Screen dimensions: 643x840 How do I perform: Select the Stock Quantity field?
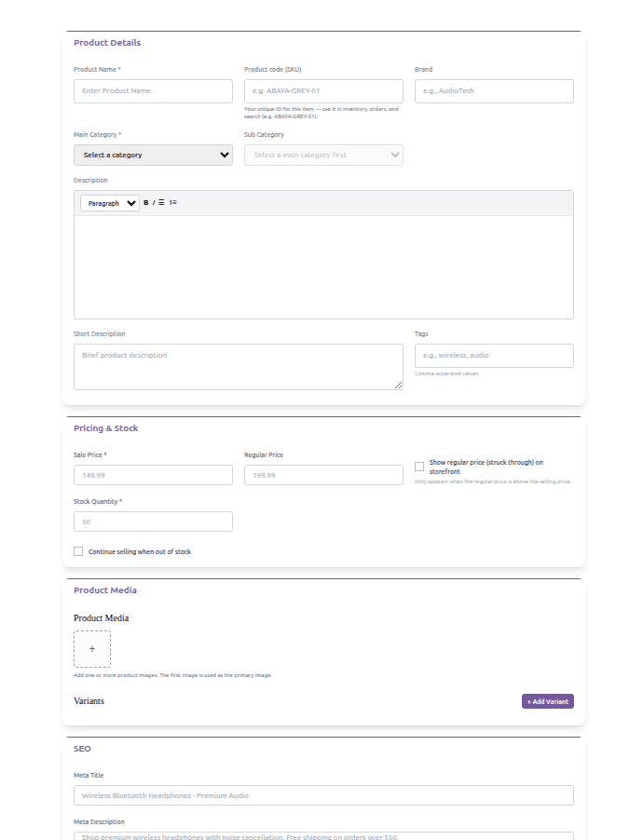tap(154, 522)
